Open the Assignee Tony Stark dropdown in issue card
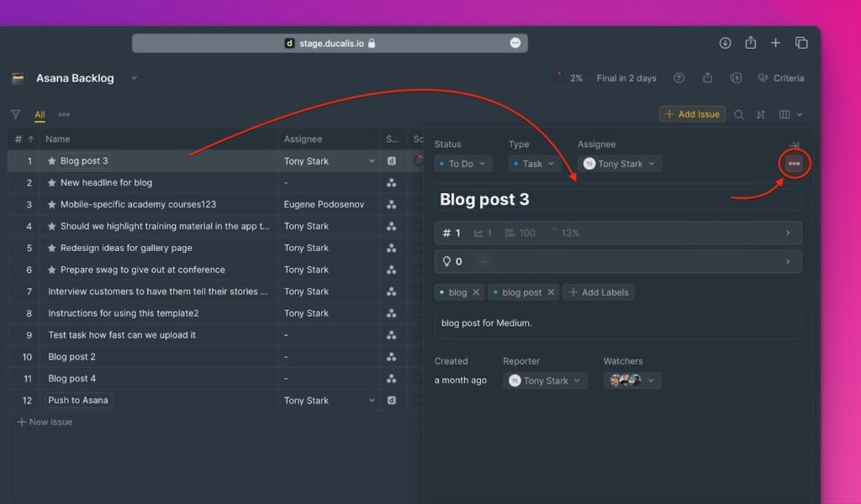 (x=620, y=164)
